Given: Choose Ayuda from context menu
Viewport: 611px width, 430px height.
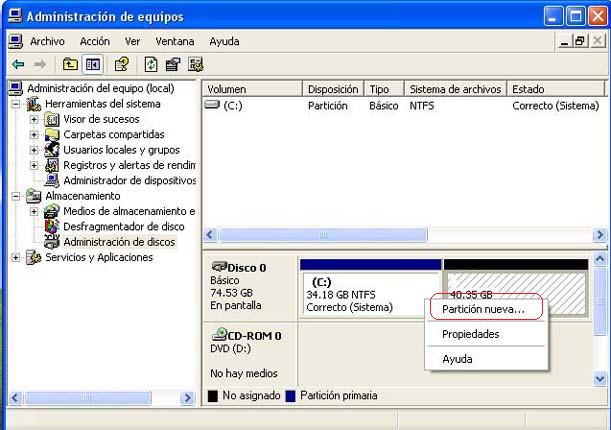Looking at the screenshot, I should coord(486,359).
